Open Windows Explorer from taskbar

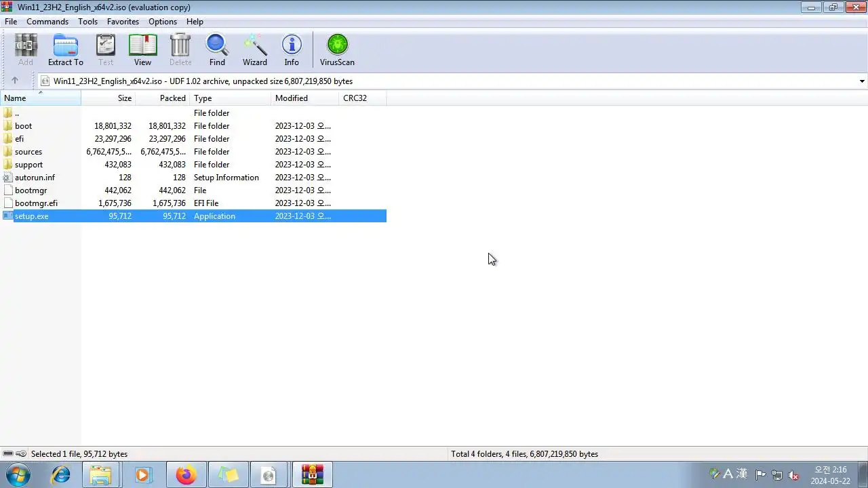(x=101, y=475)
